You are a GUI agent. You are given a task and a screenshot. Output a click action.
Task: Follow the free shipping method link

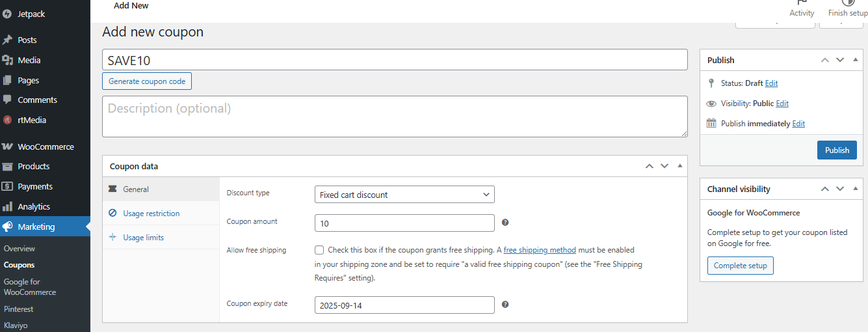point(540,250)
